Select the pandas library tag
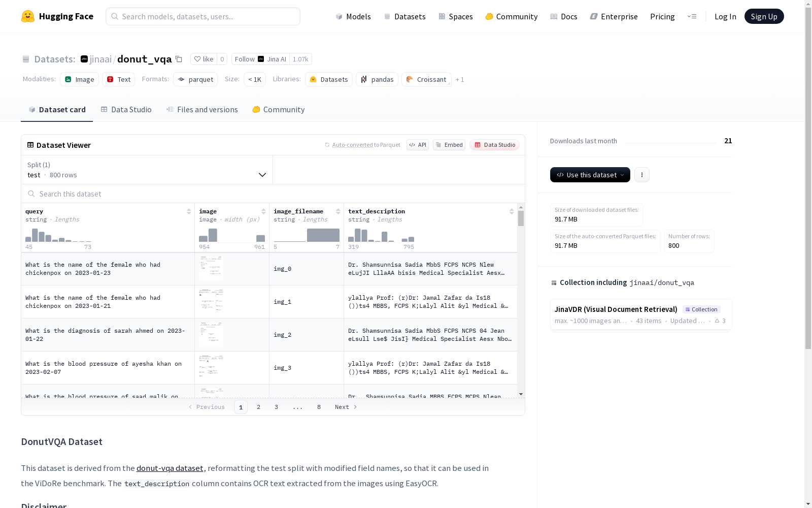 pyautogui.click(x=377, y=79)
